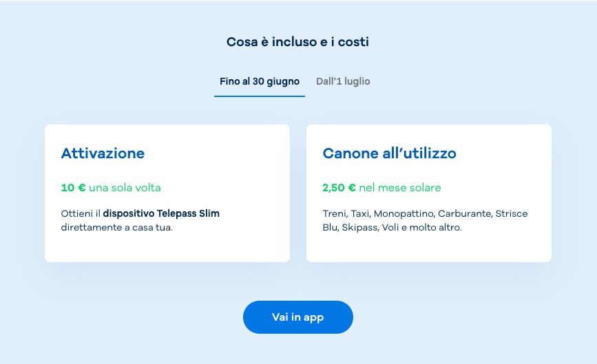597x364 pixels.
Task: Click empty white area below the Canone description
Action: click(x=429, y=247)
